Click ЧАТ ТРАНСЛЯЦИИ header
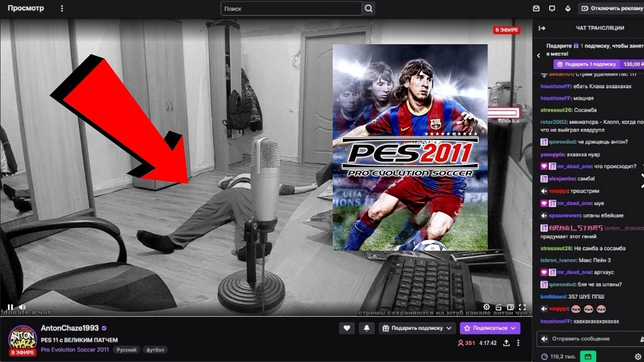Viewport: 644px width, 362px height. coord(600,28)
